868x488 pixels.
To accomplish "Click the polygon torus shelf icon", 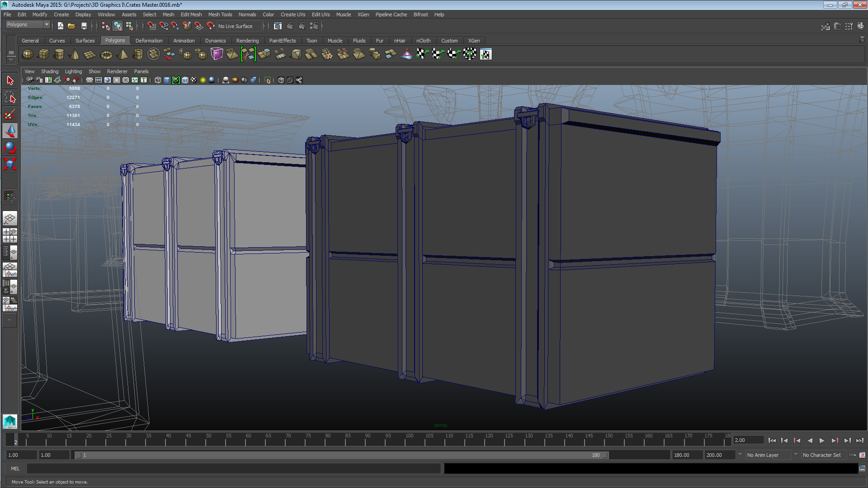I will coord(106,55).
